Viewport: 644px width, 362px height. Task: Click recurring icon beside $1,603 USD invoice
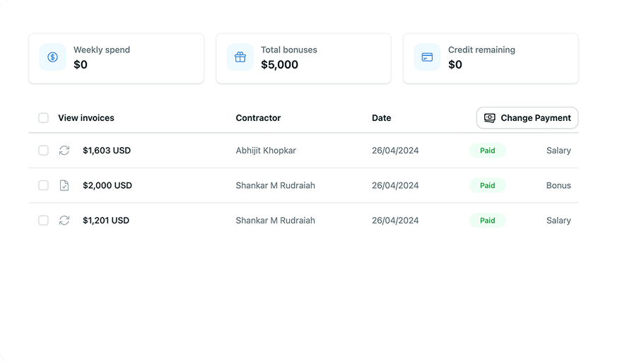coord(64,151)
